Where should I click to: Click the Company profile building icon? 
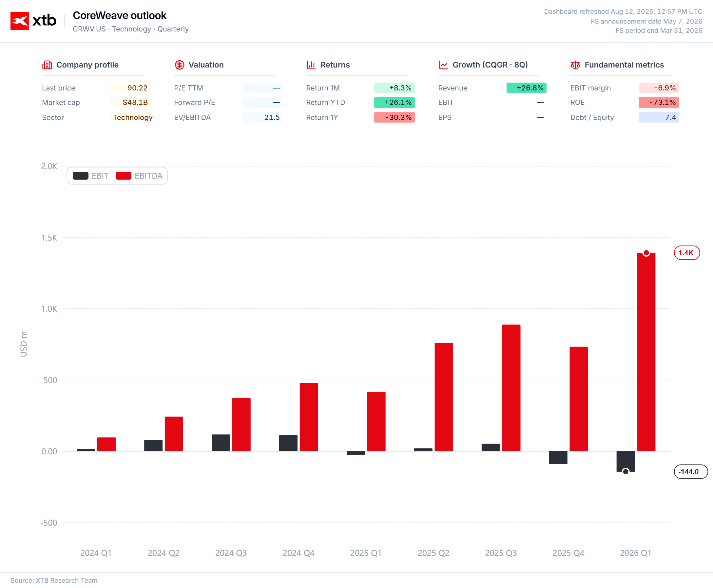pos(47,65)
